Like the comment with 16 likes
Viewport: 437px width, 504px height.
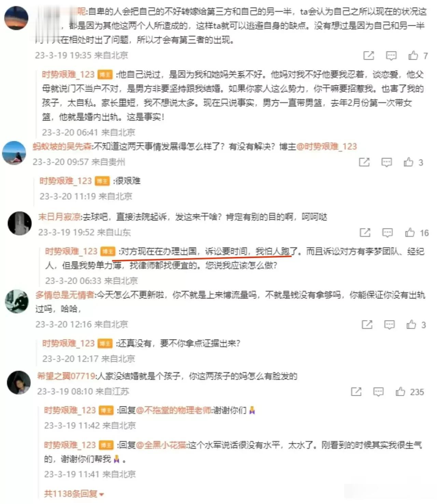[x=410, y=233]
